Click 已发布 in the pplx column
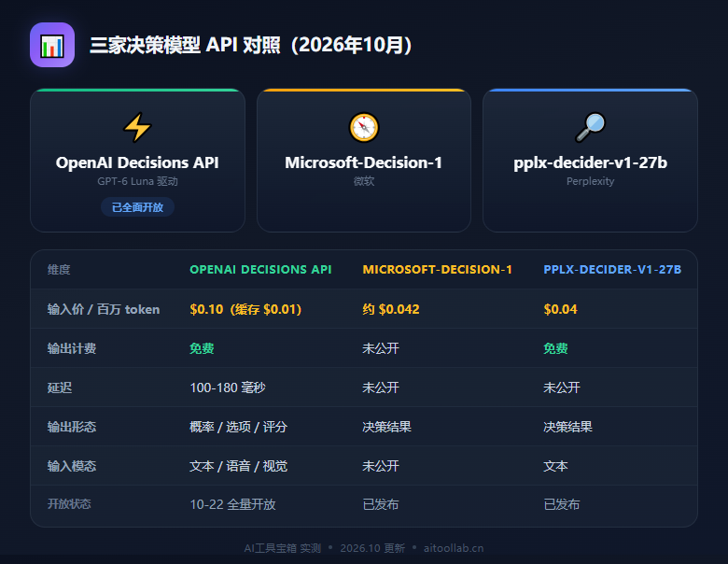Screen dimensions: 728x564 (x=562, y=504)
